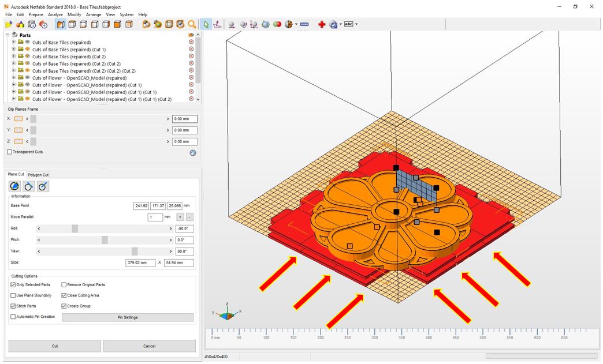The image size is (603, 364).
Task: Click the Move Parallel plus button
Action: [180, 217]
